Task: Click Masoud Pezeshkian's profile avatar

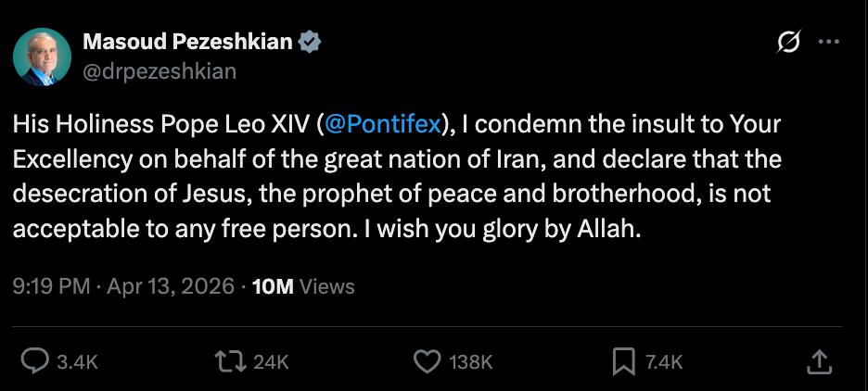Action: pos(42,56)
